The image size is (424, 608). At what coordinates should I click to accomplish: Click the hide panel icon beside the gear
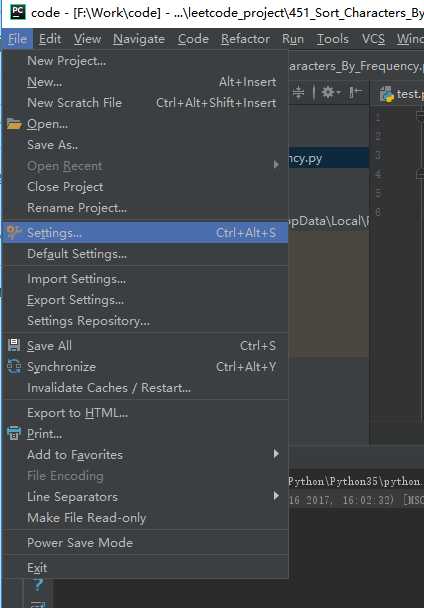(x=355, y=93)
